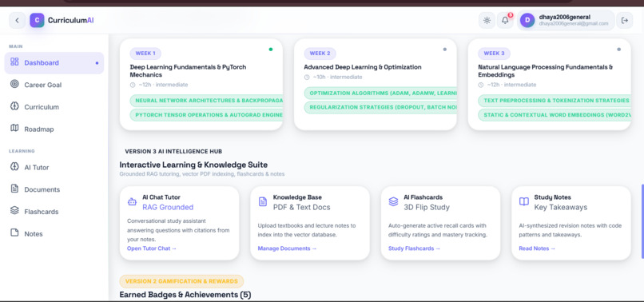Click the Roadmap map icon

tap(14, 128)
